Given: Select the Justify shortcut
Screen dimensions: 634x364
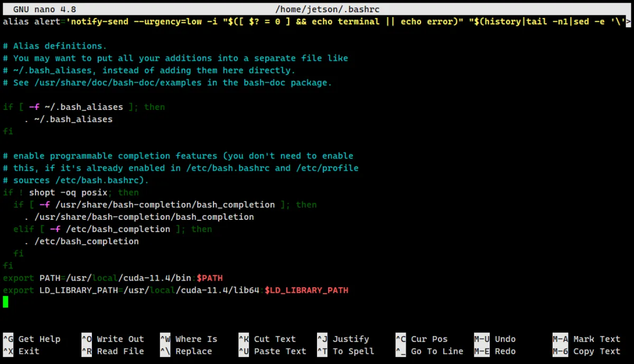Looking at the screenshot, I should (343, 339).
